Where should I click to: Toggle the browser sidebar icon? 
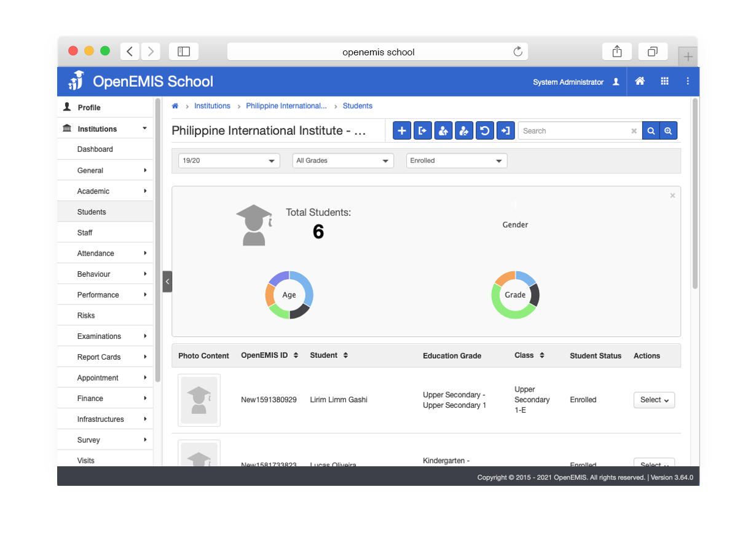point(183,52)
